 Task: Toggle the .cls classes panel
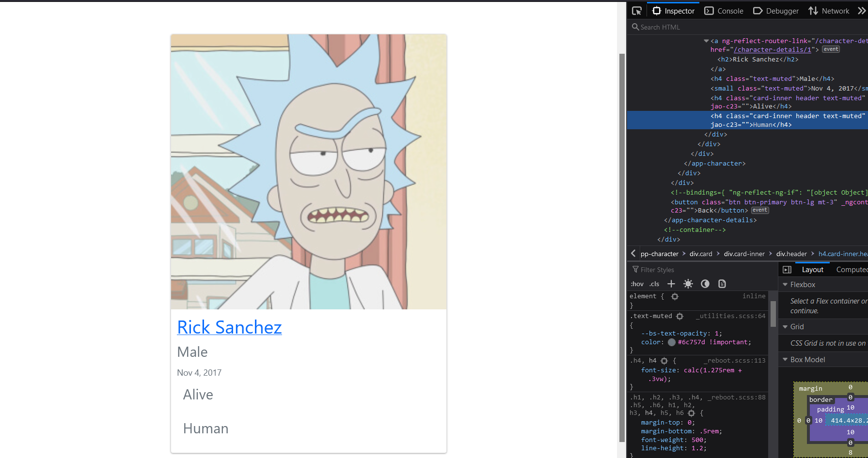pos(654,284)
